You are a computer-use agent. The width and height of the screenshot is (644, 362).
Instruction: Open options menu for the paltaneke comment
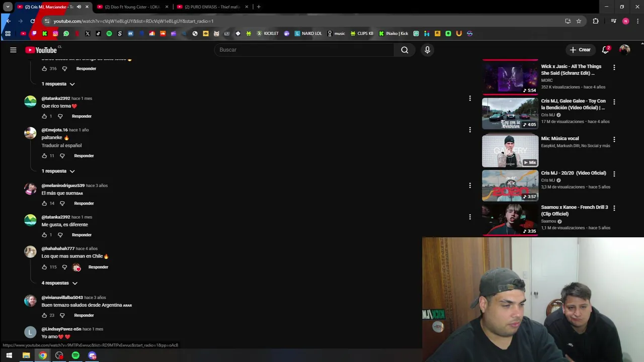470,130
